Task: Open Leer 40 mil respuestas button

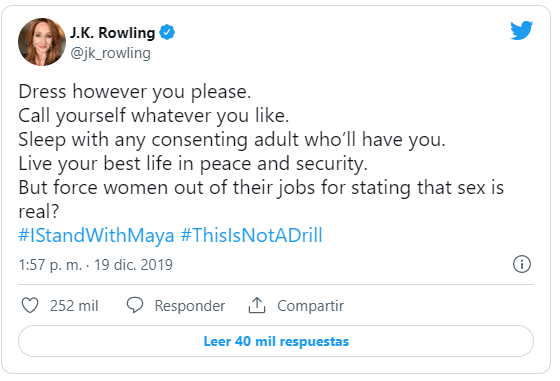Action: (276, 341)
